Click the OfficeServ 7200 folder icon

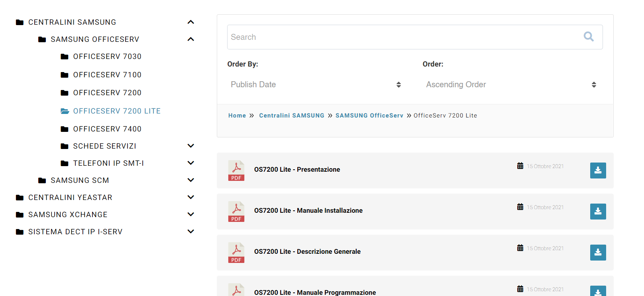65,93
